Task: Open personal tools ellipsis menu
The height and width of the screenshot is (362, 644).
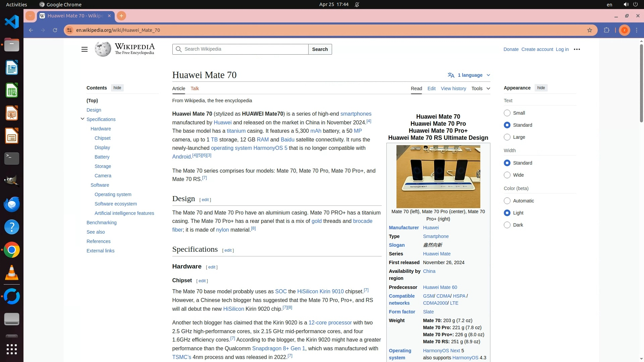Action: [577, 49]
